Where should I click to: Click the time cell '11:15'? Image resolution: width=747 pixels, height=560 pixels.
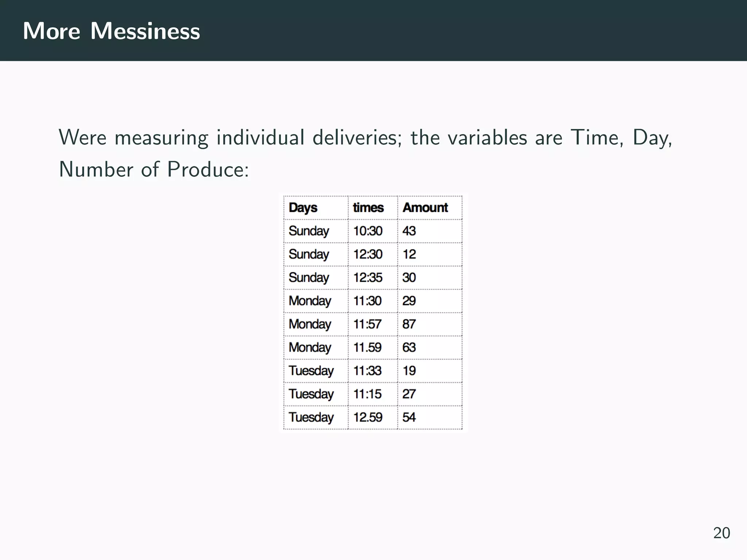[373, 394]
